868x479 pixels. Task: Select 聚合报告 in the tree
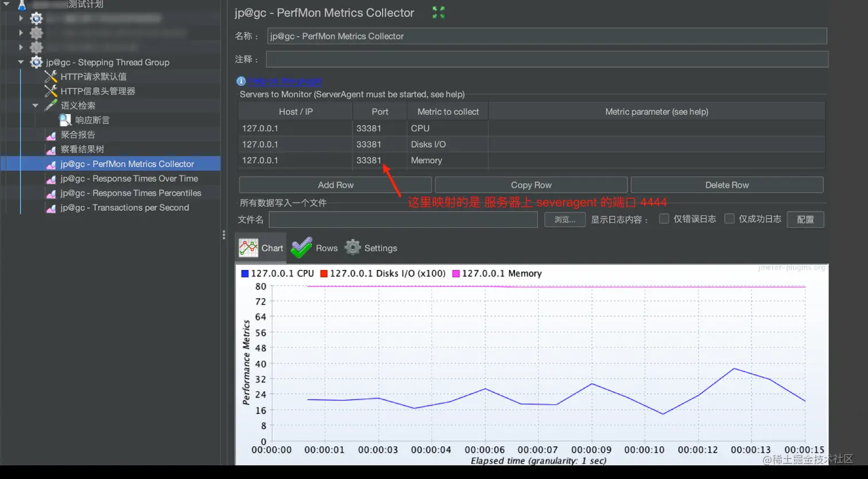78,135
